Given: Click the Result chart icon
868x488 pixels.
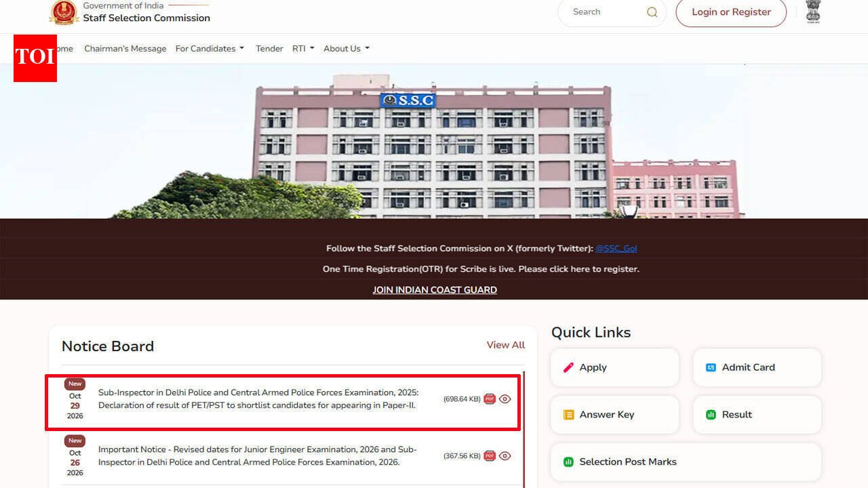Looking at the screenshot, I should (711, 415).
